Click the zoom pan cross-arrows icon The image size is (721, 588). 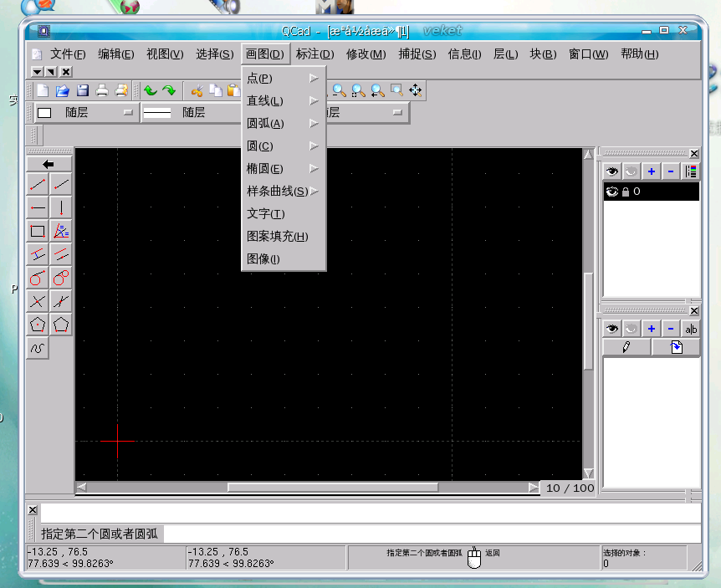point(415,90)
